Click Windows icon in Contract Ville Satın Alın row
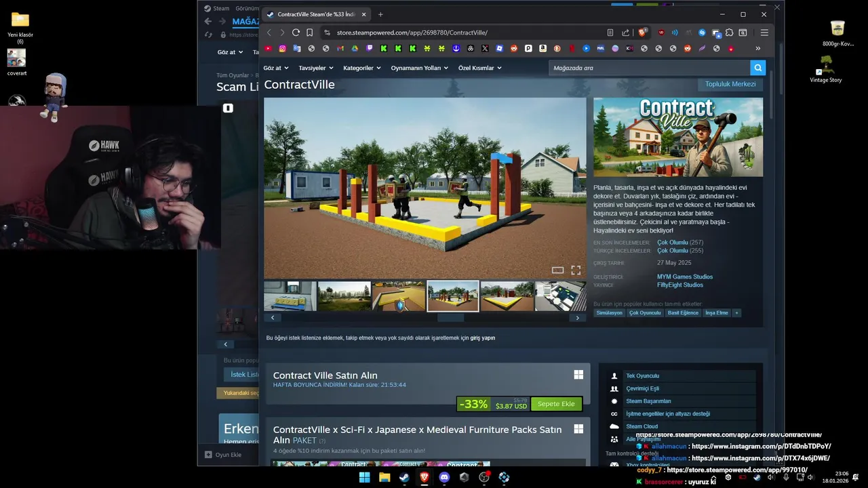 578,375
